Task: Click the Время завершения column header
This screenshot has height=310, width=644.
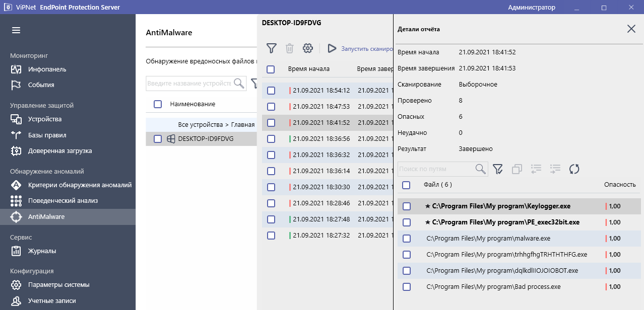Action: pyautogui.click(x=374, y=69)
